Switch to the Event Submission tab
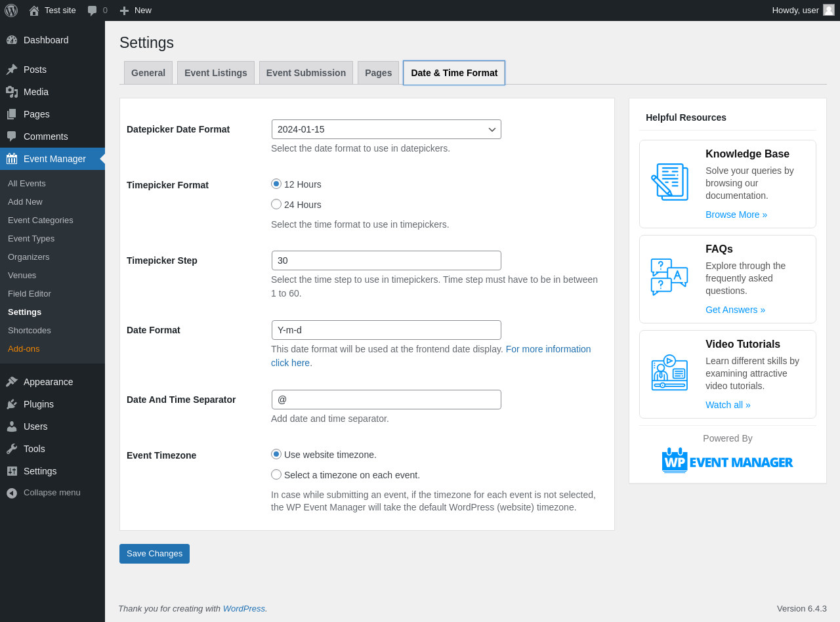Image resolution: width=840 pixels, height=622 pixels. (306, 73)
